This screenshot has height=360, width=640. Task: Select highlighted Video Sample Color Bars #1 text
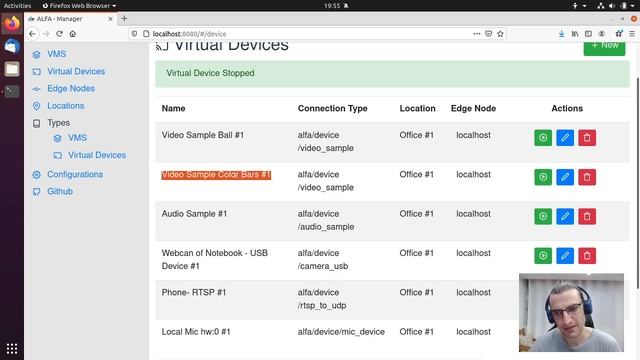tap(216, 175)
